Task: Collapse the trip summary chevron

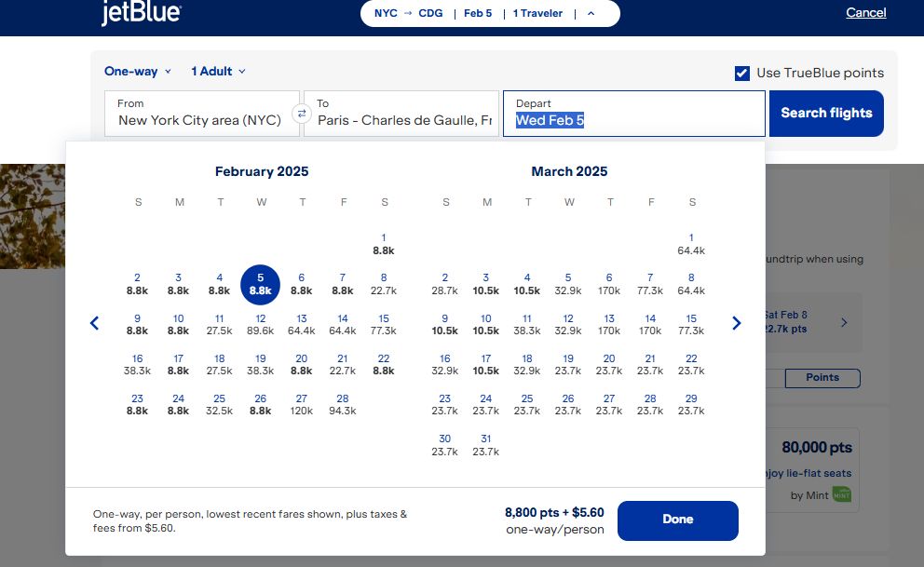Action: [x=591, y=14]
